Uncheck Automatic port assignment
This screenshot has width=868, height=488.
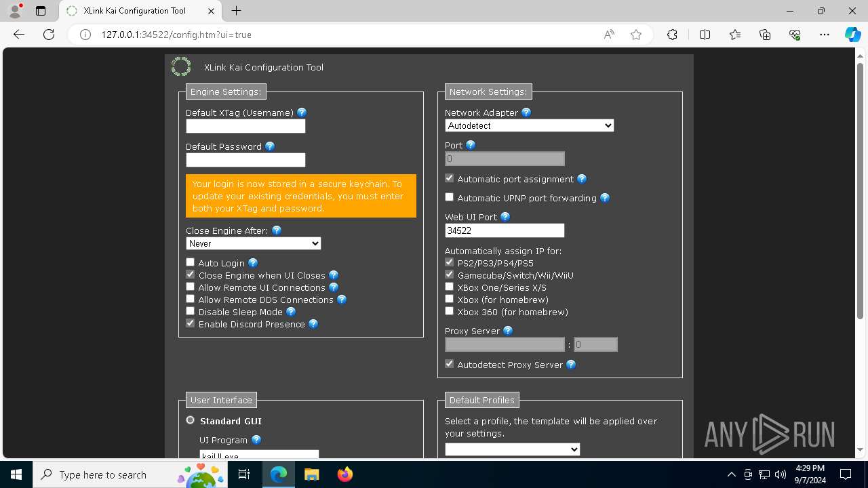click(450, 178)
